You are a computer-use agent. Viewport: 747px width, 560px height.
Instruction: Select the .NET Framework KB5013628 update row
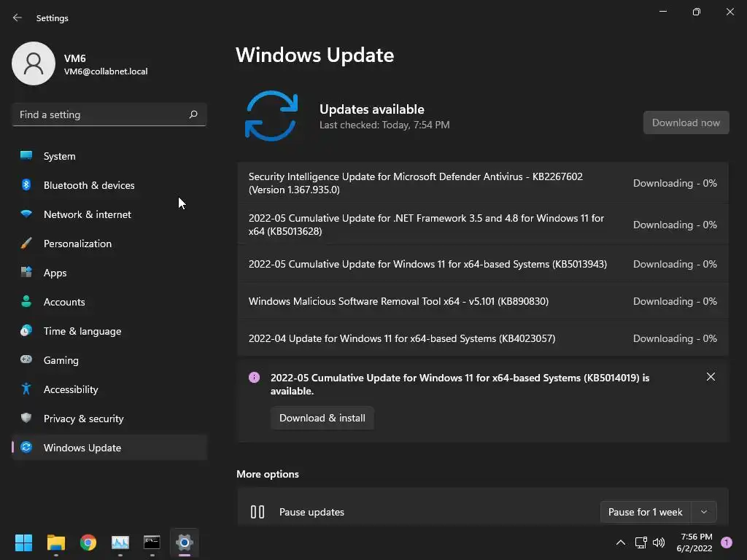point(483,225)
